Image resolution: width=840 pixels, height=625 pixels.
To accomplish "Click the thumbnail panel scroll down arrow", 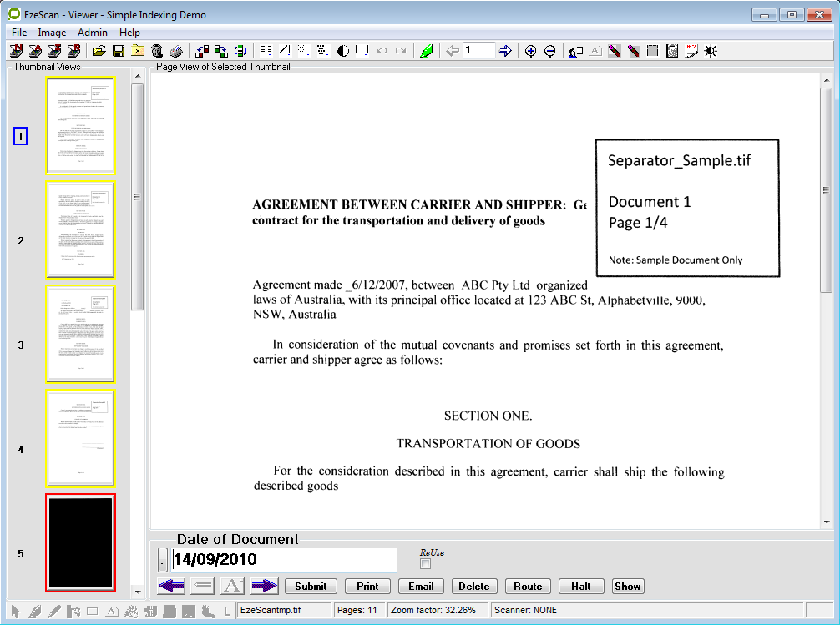I will click(x=138, y=592).
